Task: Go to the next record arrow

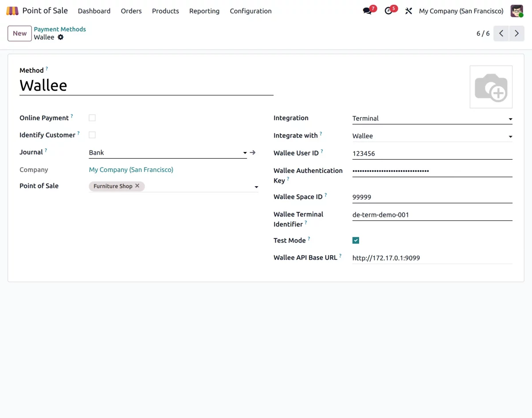Action: pyautogui.click(x=516, y=33)
